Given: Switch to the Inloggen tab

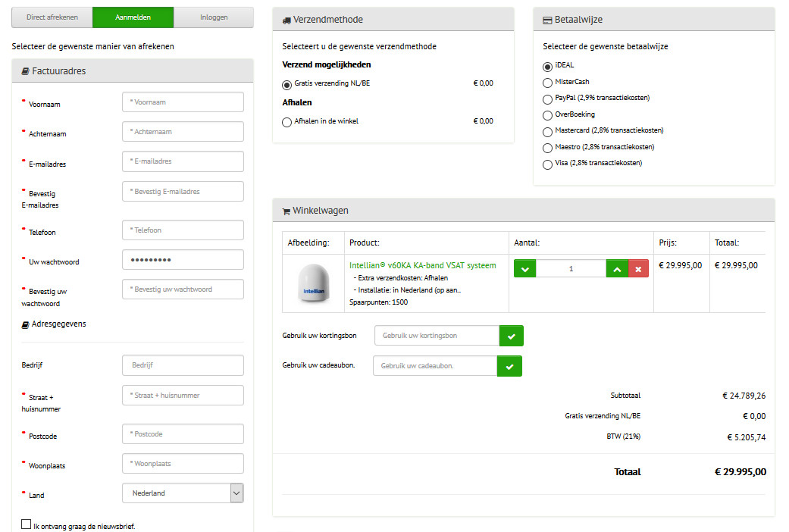Looking at the screenshot, I should click(214, 17).
